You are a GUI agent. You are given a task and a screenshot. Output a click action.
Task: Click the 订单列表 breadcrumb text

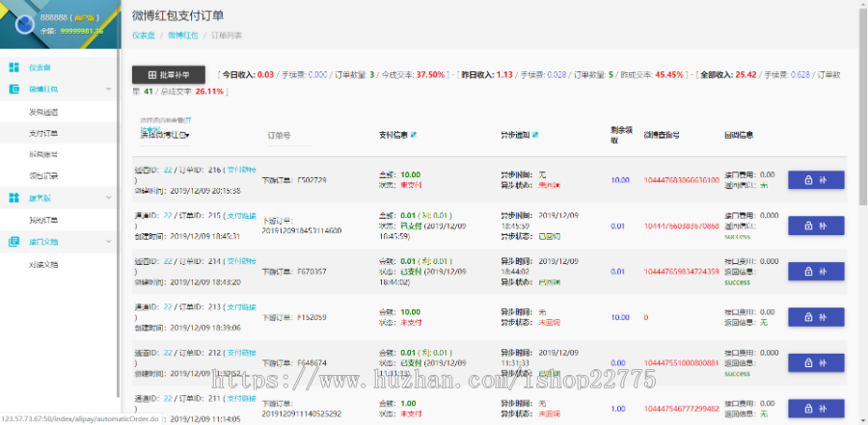pos(226,36)
